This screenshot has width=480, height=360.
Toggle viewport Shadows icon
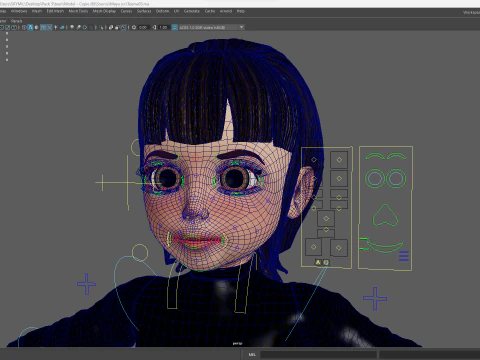tap(62, 27)
